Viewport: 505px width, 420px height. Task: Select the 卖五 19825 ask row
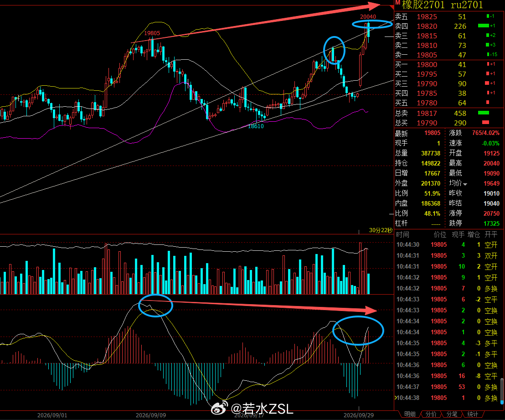tap(449, 16)
